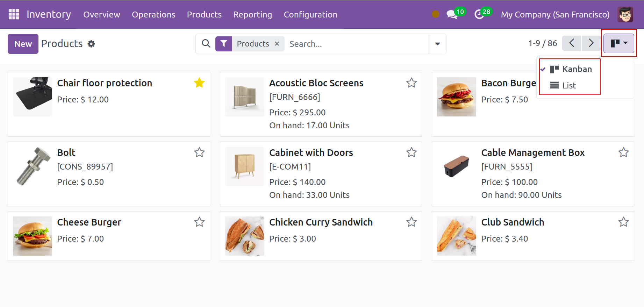This screenshot has height=307, width=644.
Task: Click the orange status indicator dot
Action: coord(435,14)
